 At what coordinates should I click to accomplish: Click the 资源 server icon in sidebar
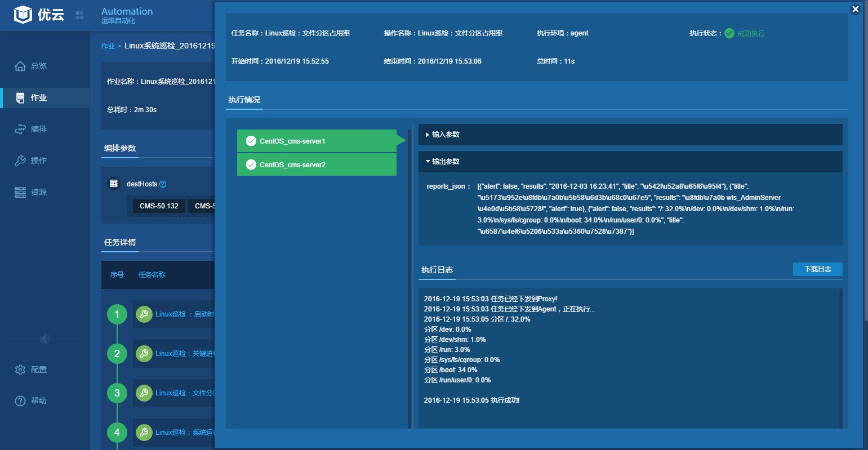point(20,192)
